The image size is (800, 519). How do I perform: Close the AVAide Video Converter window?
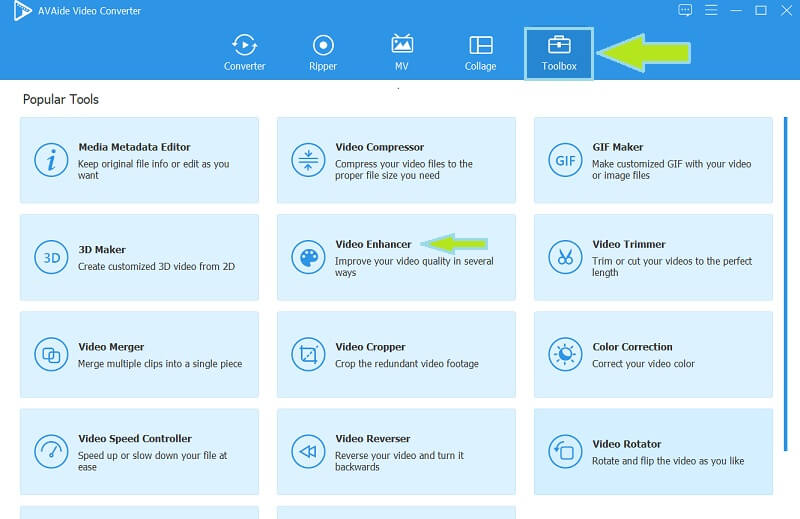tap(786, 10)
